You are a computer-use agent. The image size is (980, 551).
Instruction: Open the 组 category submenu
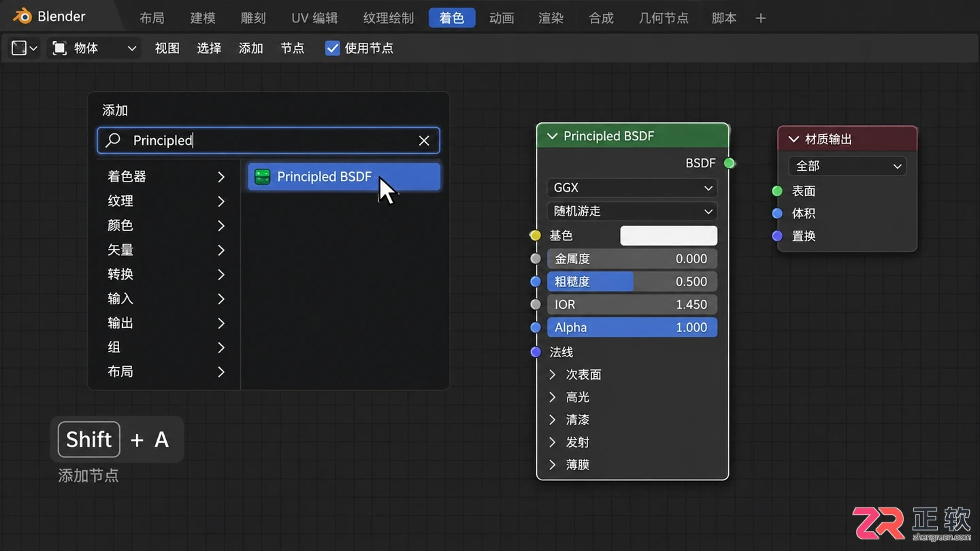click(165, 348)
